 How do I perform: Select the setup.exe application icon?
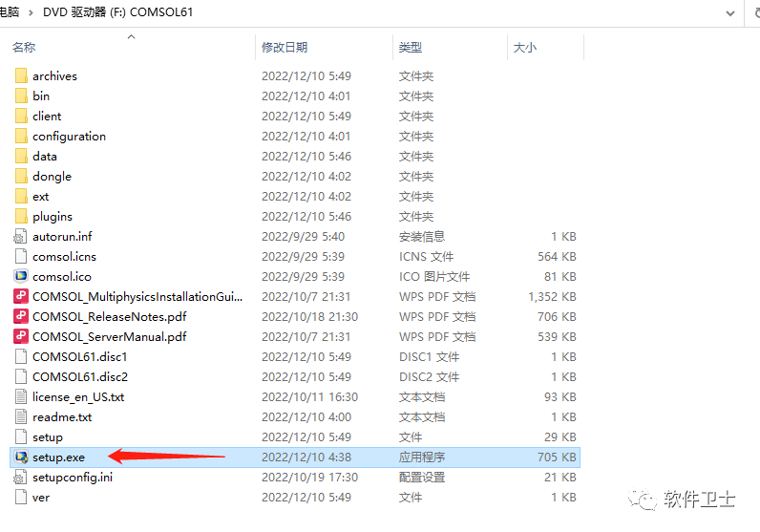[x=21, y=457]
